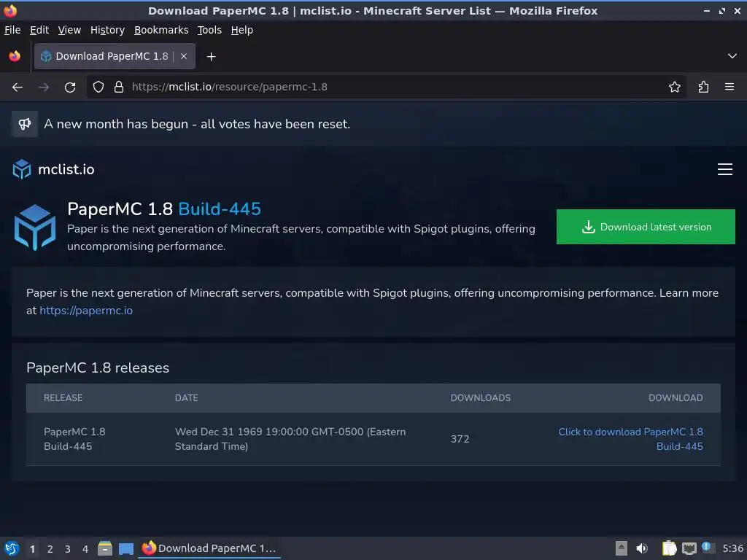Minimize the Firefox window
This screenshot has height=560, width=747.
707,11
